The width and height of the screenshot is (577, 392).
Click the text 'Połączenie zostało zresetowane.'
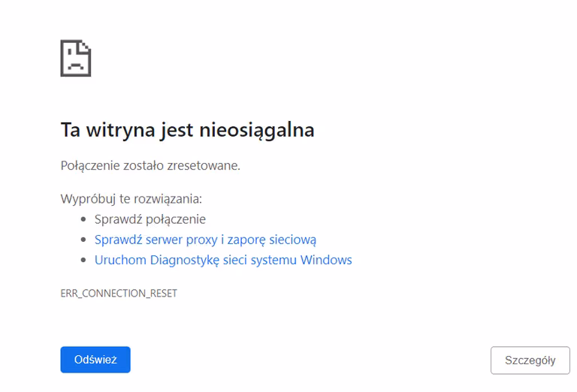150,166
